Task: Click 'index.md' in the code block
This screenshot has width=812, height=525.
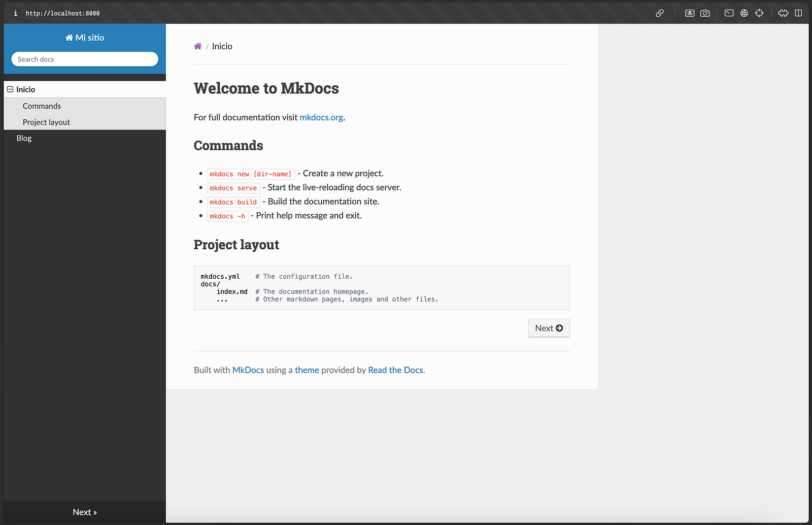Action: (x=232, y=292)
